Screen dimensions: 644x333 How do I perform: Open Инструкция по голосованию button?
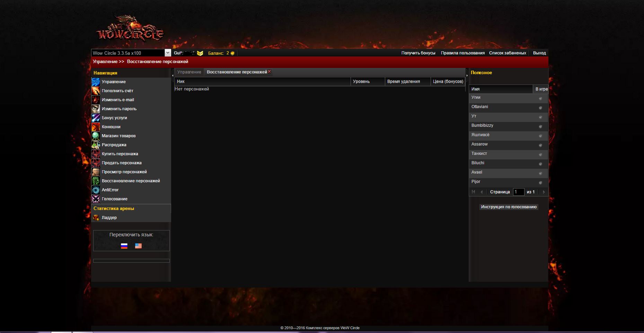pyautogui.click(x=509, y=207)
